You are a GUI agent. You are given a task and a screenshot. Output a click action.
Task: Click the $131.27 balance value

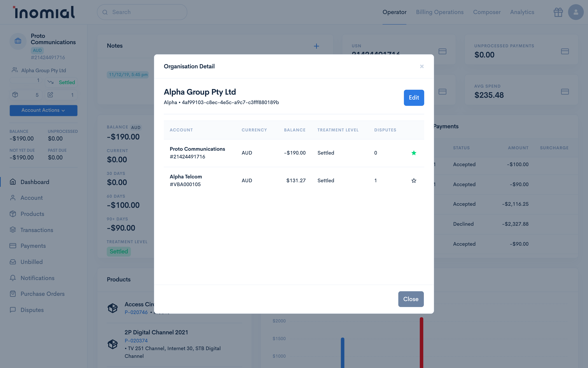[296, 181]
